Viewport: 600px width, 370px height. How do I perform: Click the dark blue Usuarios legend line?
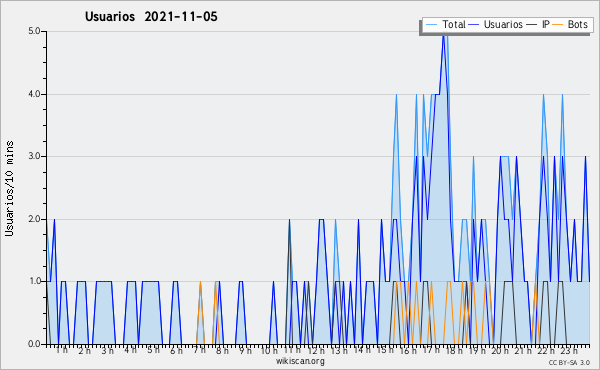point(474,25)
